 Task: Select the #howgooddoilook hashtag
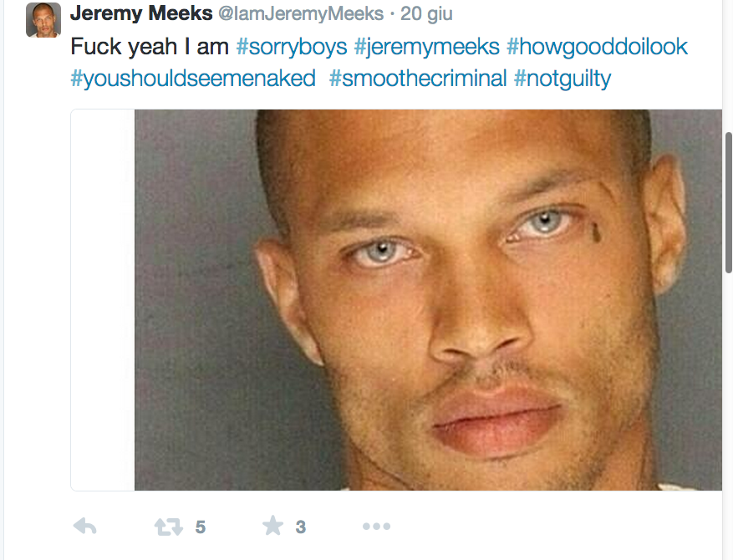click(597, 46)
